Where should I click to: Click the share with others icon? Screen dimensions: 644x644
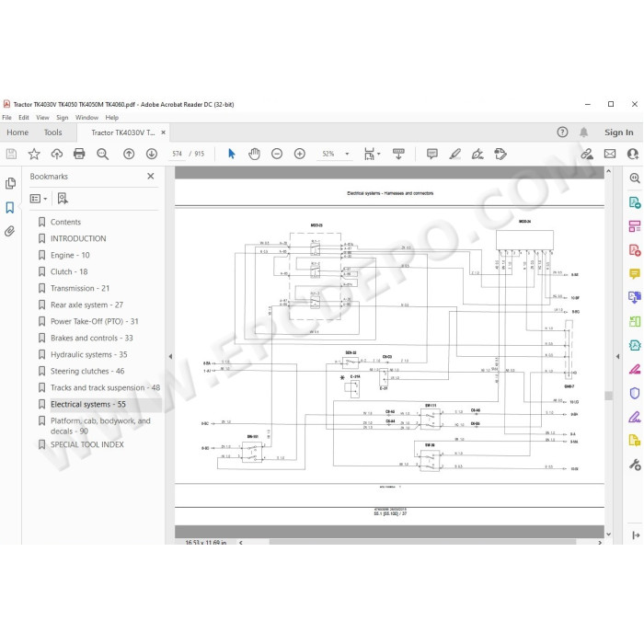(x=633, y=154)
